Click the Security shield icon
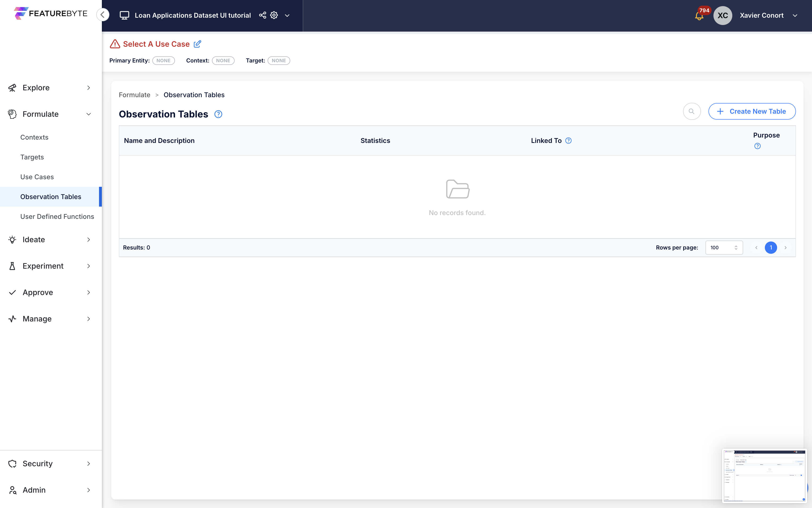The image size is (812, 508). pos(12,463)
